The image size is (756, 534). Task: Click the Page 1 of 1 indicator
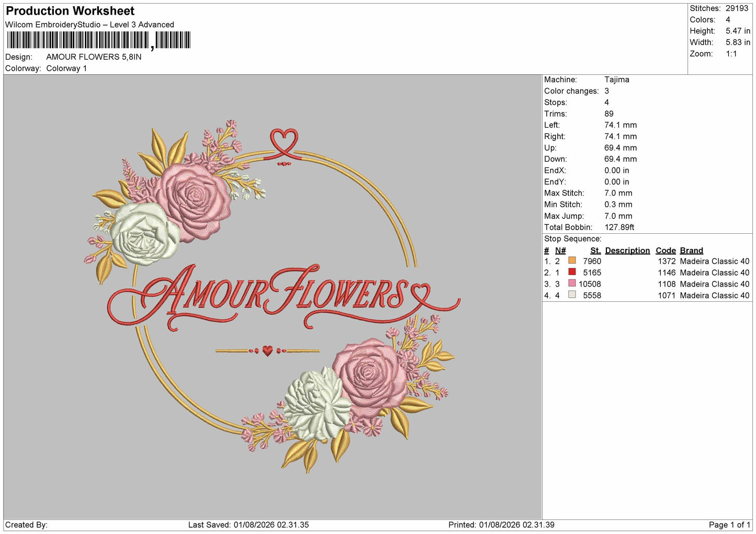coord(729,525)
